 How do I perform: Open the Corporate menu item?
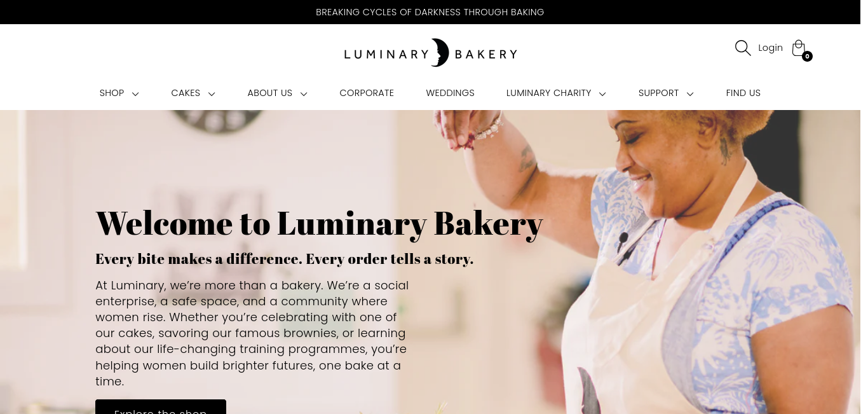tap(367, 93)
